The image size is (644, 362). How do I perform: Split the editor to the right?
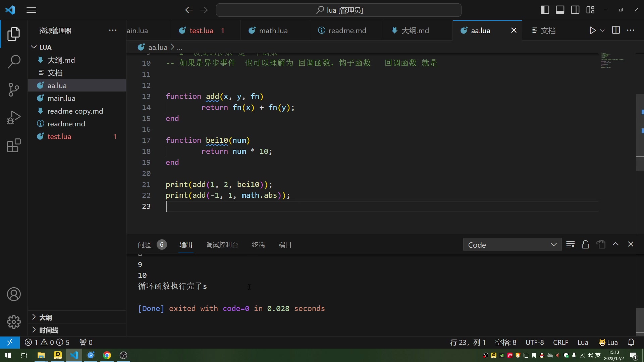(x=616, y=31)
